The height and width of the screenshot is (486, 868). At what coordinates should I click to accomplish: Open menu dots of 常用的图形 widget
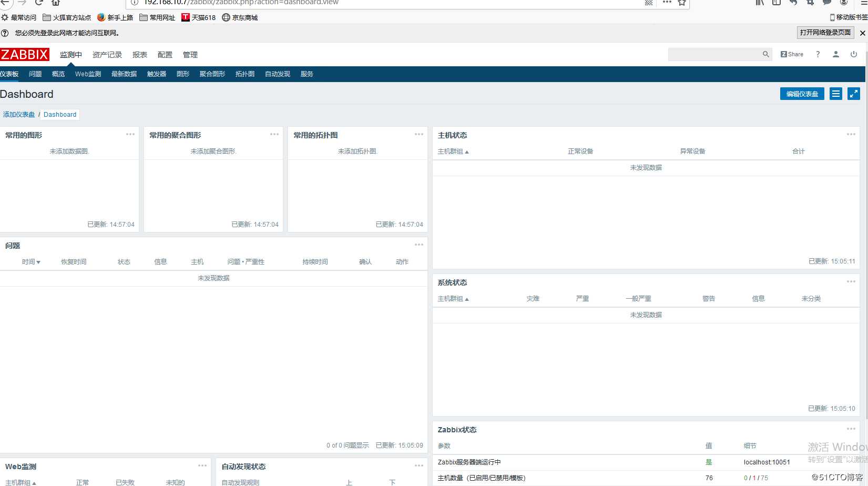click(130, 134)
